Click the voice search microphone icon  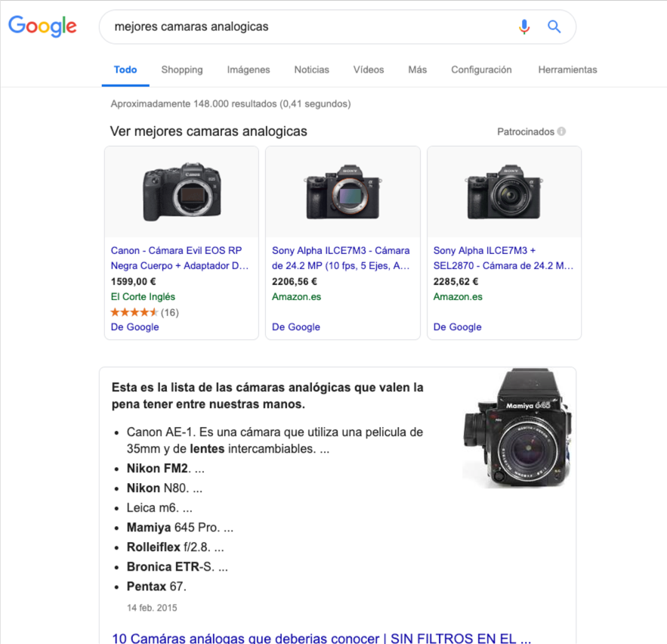pos(524,26)
